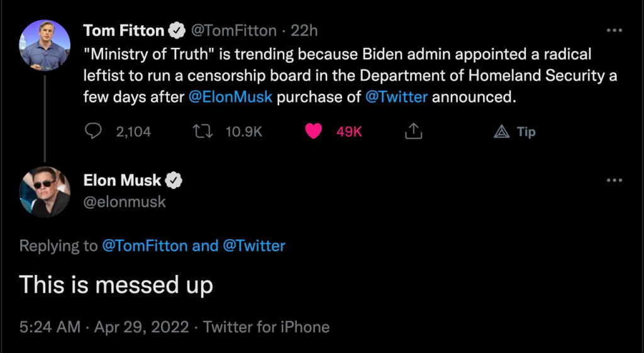Click the verified badge beside Elon Musk
The image size is (644, 353).
[x=174, y=181]
